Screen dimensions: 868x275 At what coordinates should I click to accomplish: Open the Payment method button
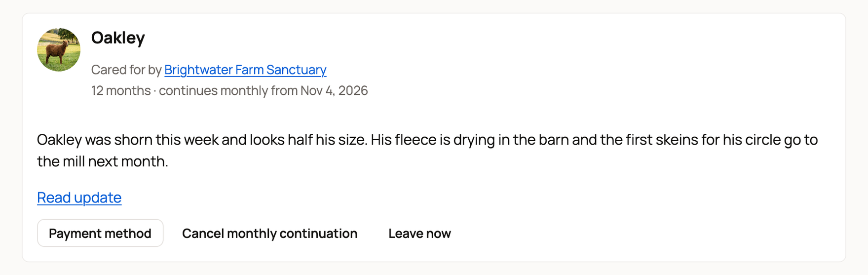(x=100, y=233)
